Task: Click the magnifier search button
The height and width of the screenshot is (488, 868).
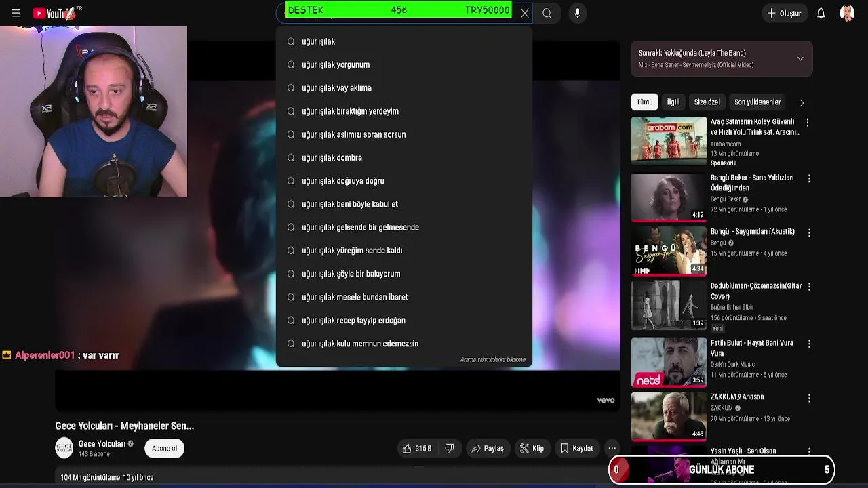Action: click(x=547, y=13)
